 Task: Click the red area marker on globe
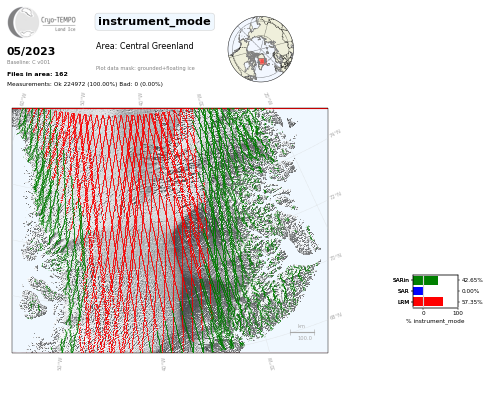point(262,61)
